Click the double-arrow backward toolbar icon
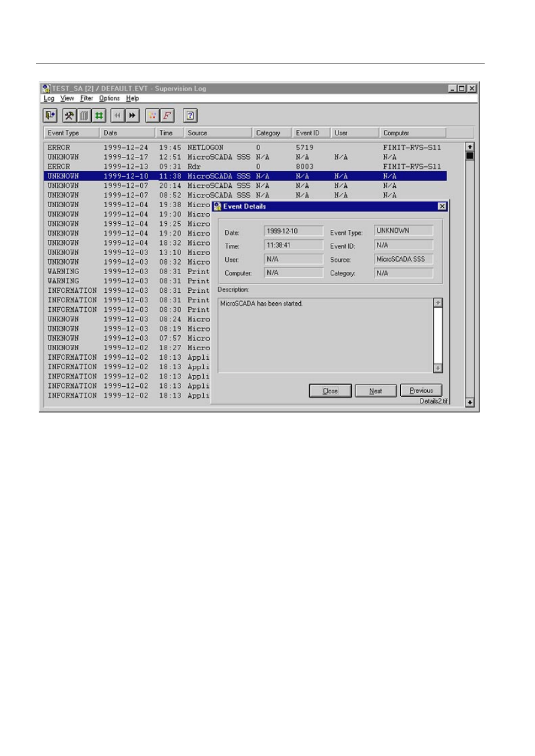Viewport: 535px width, 756px height. [117, 116]
